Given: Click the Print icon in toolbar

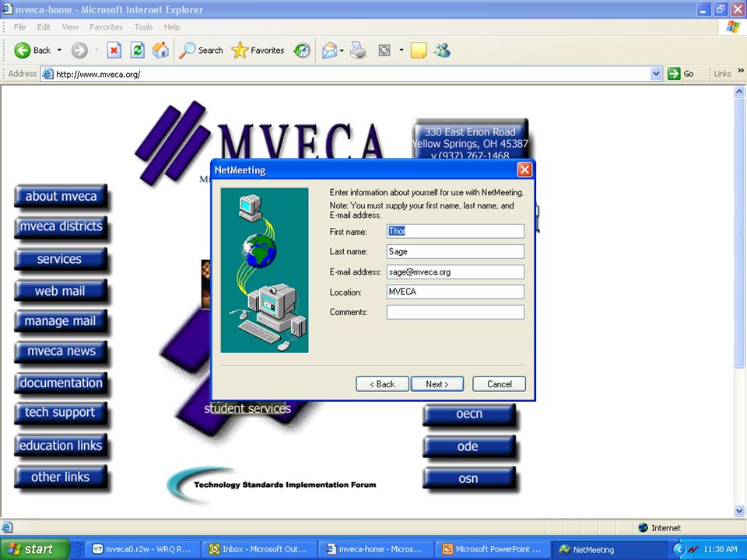Looking at the screenshot, I should pos(358,50).
